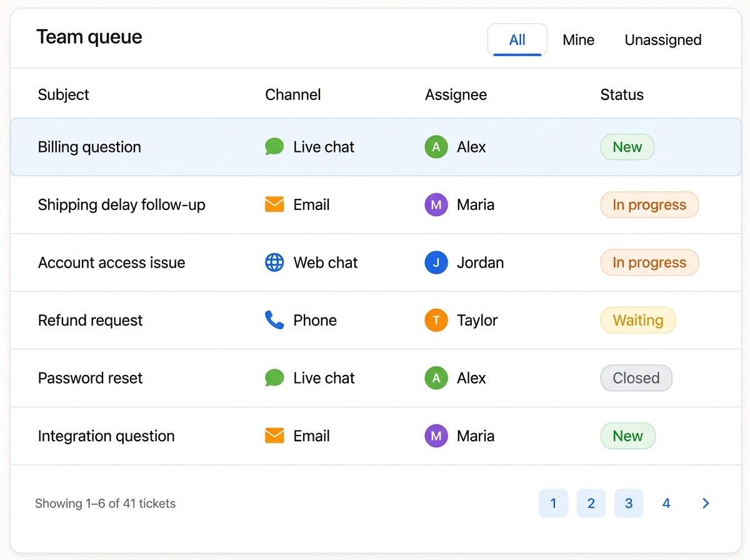Image resolution: width=750 pixels, height=560 pixels.
Task: Click In progress badge for Shipping delay follow-up
Action: (649, 204)
